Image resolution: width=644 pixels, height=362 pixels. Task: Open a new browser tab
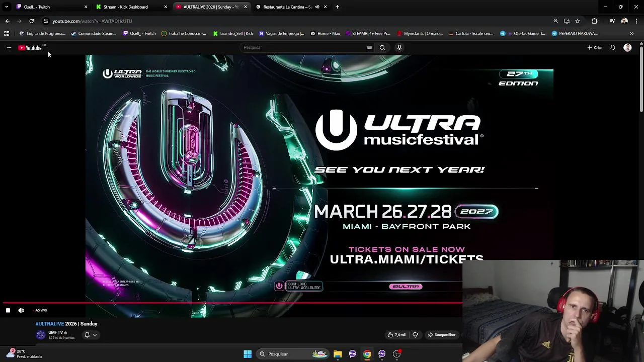pyautogui.click(x=337, y=7)
